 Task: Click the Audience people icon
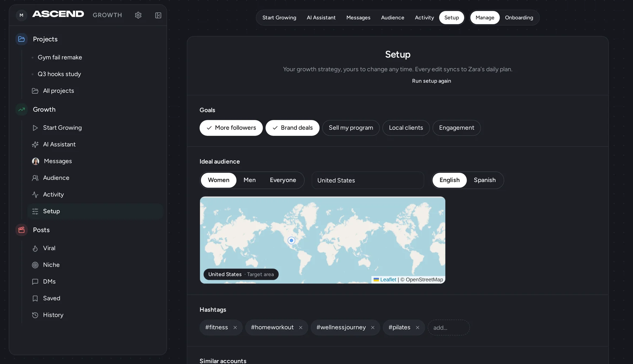point(35,178)
